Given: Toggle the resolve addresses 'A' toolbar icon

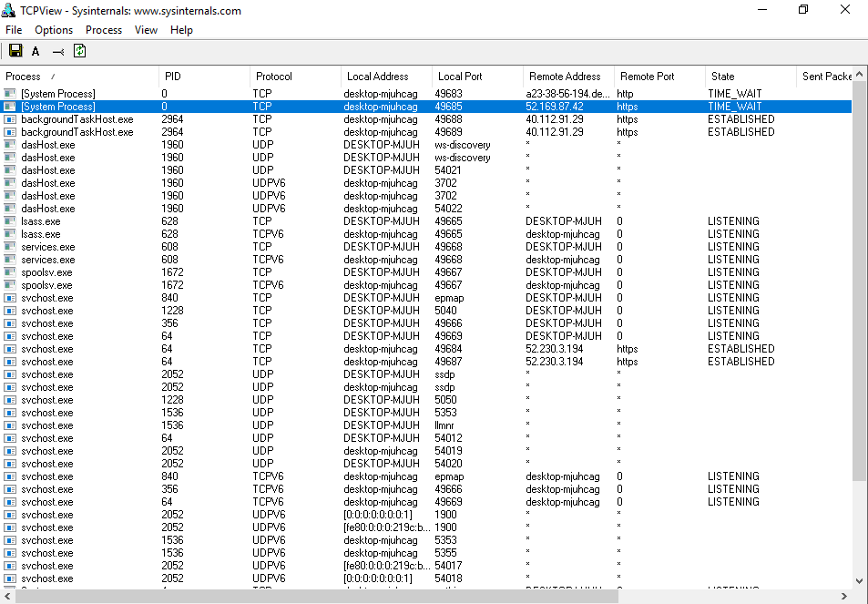Looking at the screenshot, I should (x=36, y=52).
